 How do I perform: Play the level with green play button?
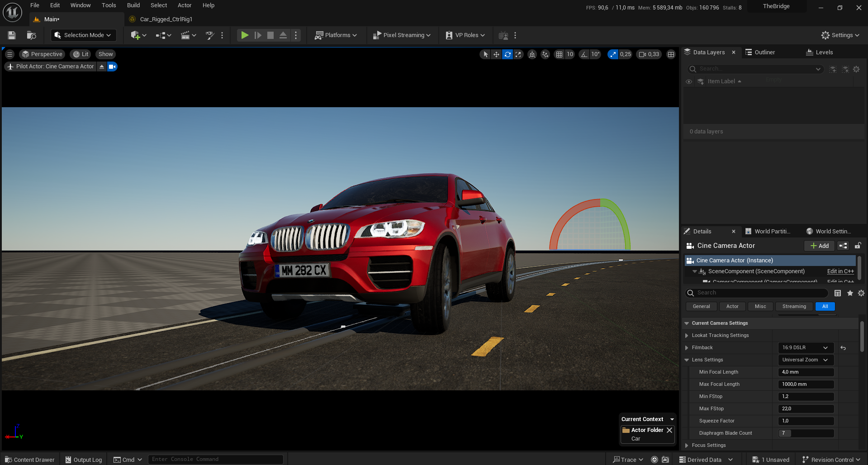245,35
